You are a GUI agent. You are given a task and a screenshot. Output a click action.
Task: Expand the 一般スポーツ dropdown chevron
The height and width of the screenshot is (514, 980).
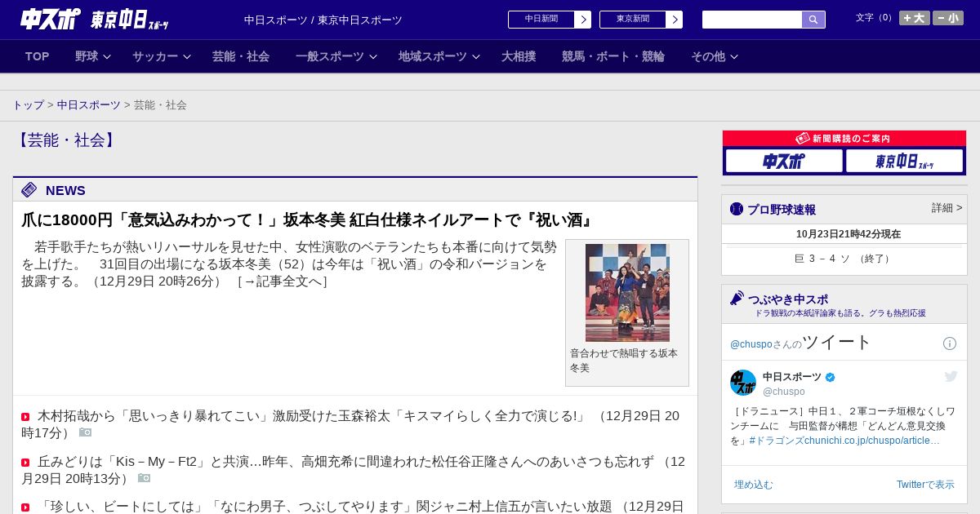[x=373, y=56]
